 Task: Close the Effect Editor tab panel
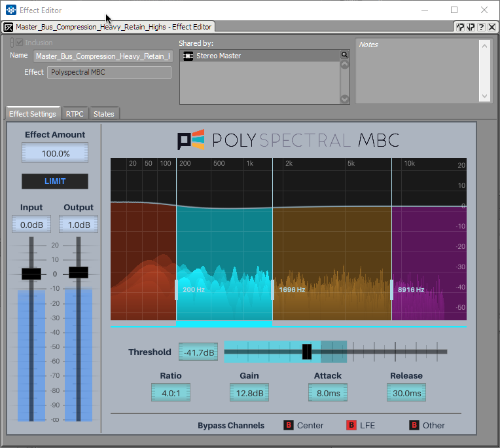pyautogui.click(x=491, y=28)
